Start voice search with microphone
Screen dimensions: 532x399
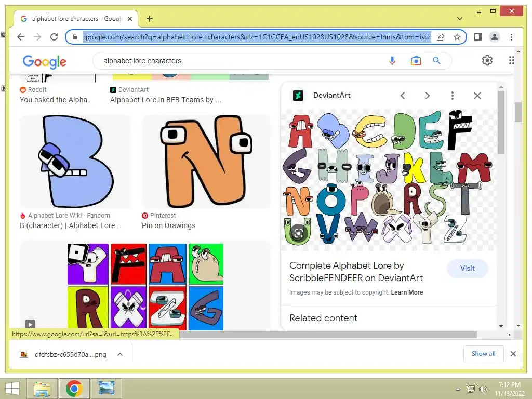pos(392,61)
